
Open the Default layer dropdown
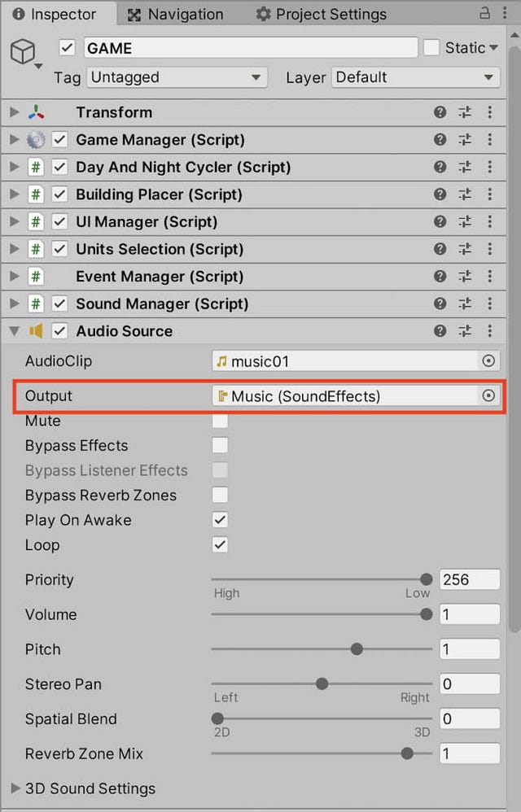[x=415, y=77]
